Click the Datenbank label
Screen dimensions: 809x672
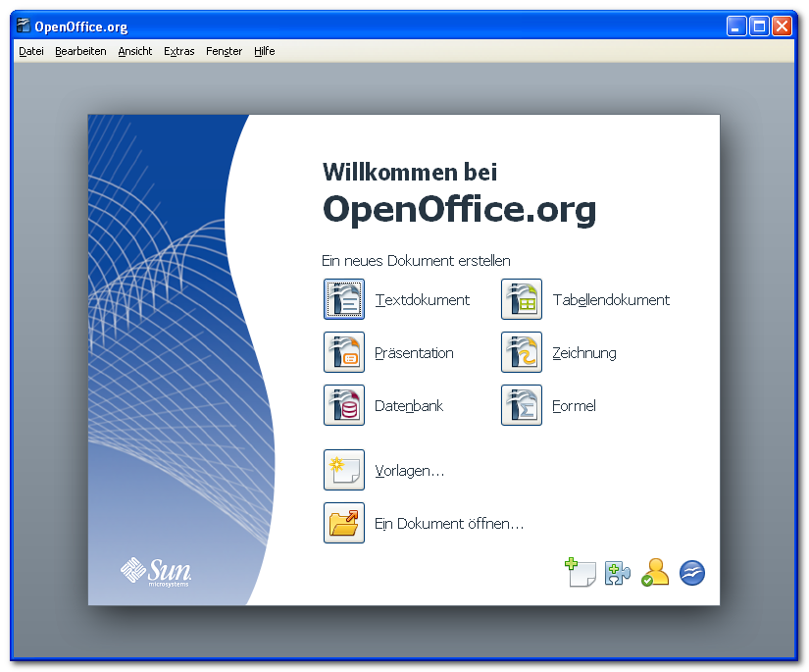pyautogui.click(x=409, y=406)
